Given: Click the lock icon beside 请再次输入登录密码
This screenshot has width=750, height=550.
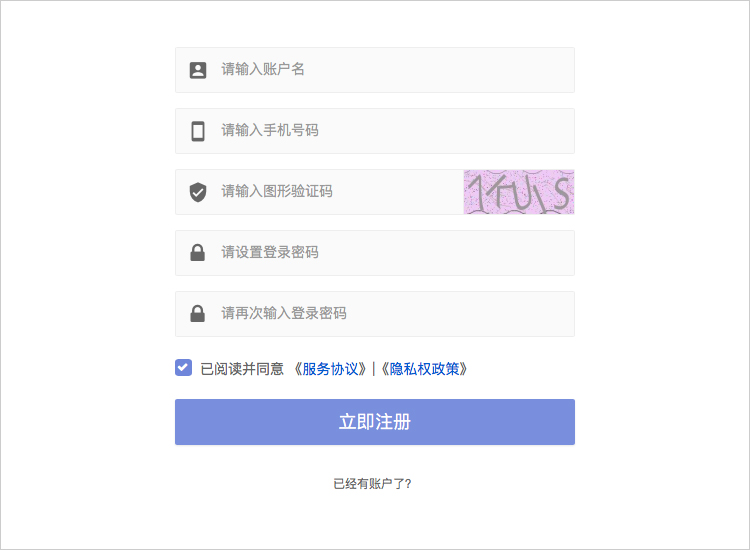Looking at the screenshot, I should tap(198, 314).
